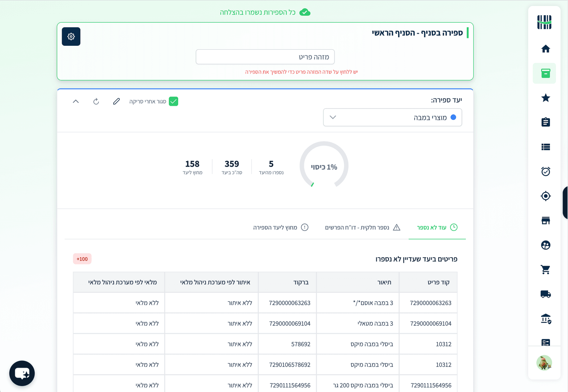Open the people group icon
The height and width of the screenshot is (392, 568).
coord(546,245)
